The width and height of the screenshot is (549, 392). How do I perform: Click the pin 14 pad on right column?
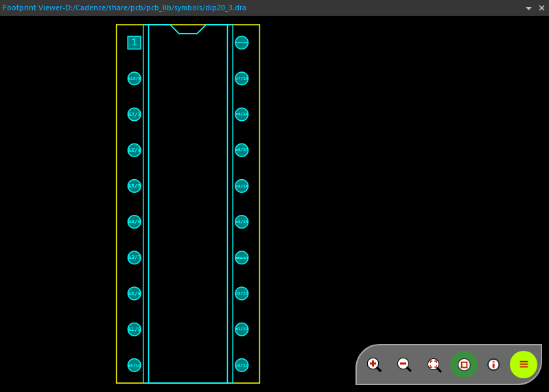[242, 257]
